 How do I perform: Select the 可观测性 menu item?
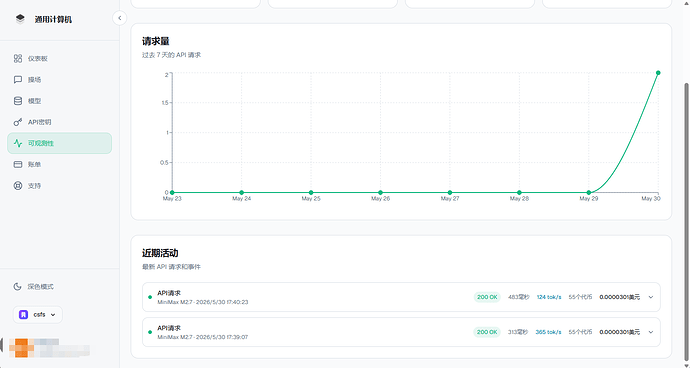[x=59, y=143]
